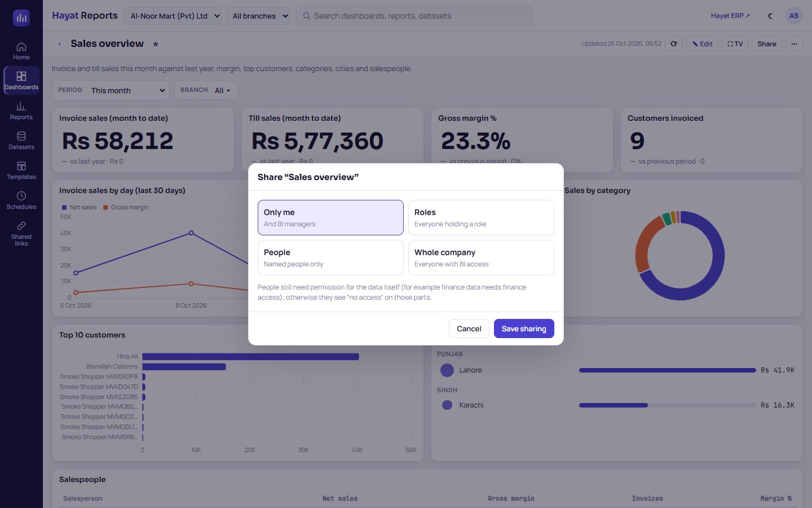This screenshot has width=812, height=508.
Task: Click the Share button in the header
Action: 766,44
